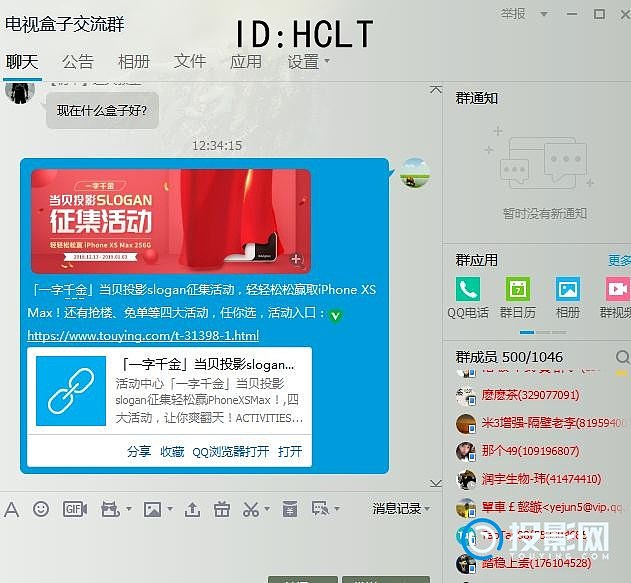
Task: Open the dropdown arrow beside the image icon
Action: [170, 509]
